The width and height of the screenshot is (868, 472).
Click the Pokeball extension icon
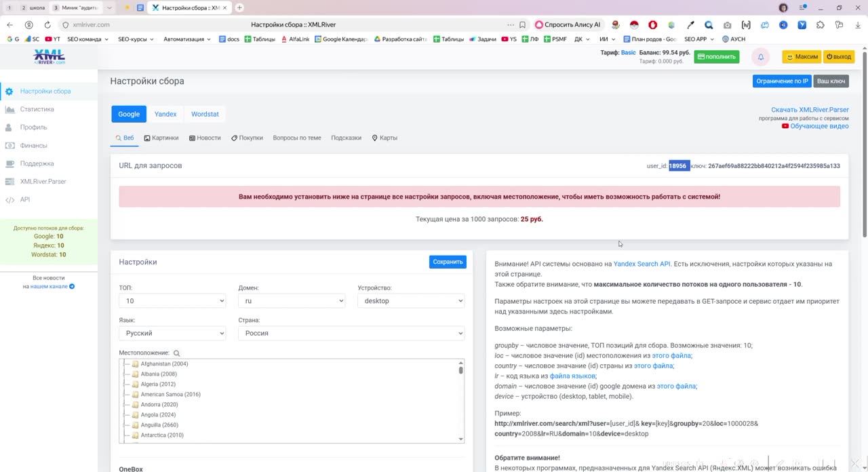click(634, 25)
